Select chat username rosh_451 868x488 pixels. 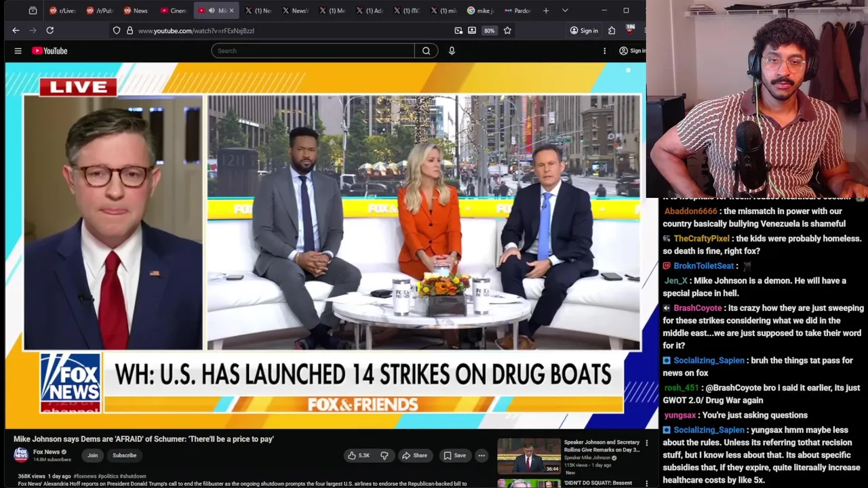pos(681,388)
